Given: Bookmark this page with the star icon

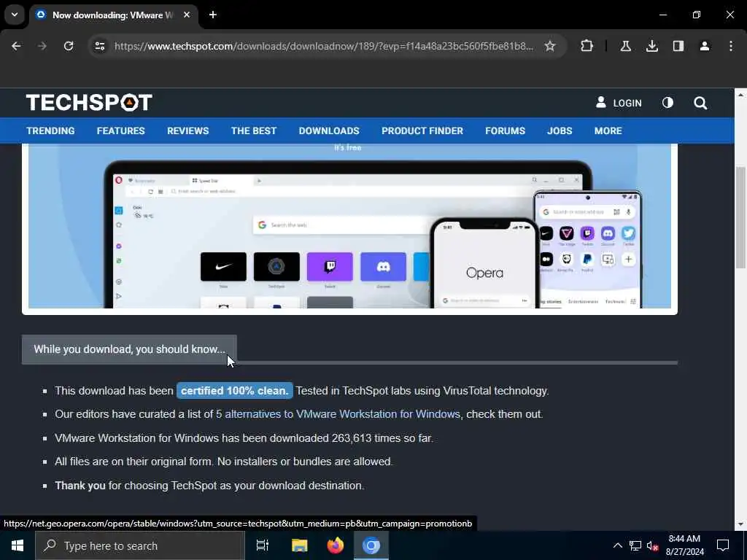Looking at the screenshot, I should pos(550,46).
